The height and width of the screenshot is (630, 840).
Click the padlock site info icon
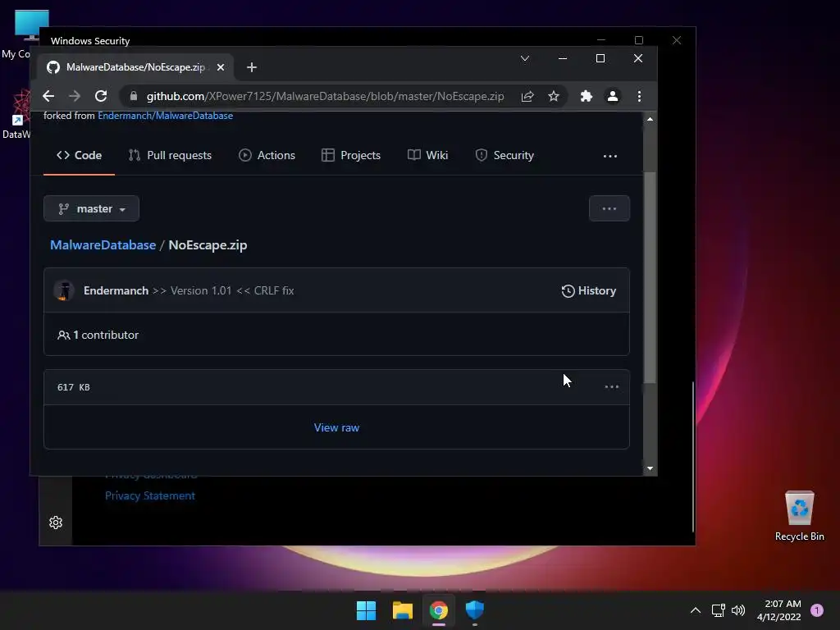tap(134, 97)
